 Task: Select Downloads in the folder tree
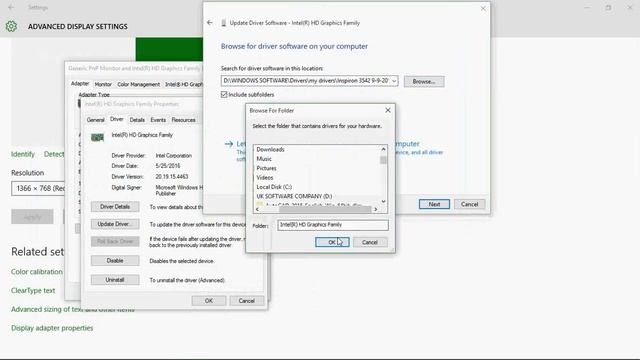(x=270, y=149)
